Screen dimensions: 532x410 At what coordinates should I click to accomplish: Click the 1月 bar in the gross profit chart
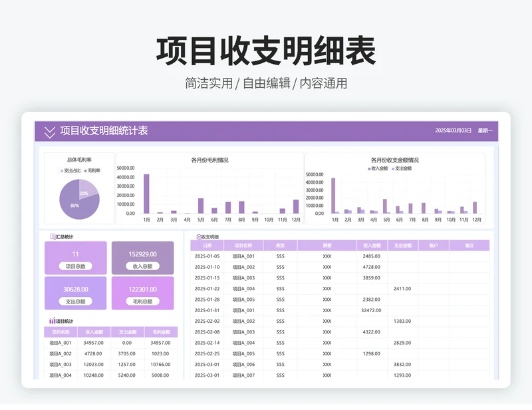click(146, 194)
